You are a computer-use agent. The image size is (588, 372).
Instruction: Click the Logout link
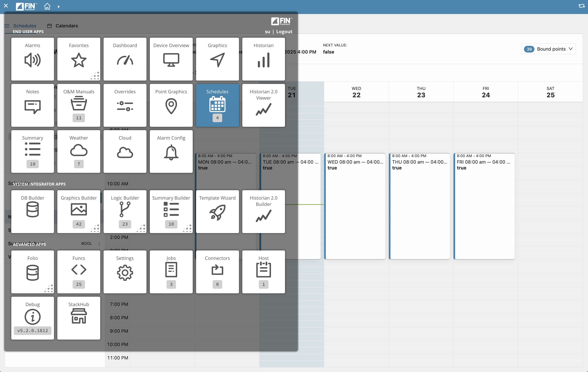[284, 31]
